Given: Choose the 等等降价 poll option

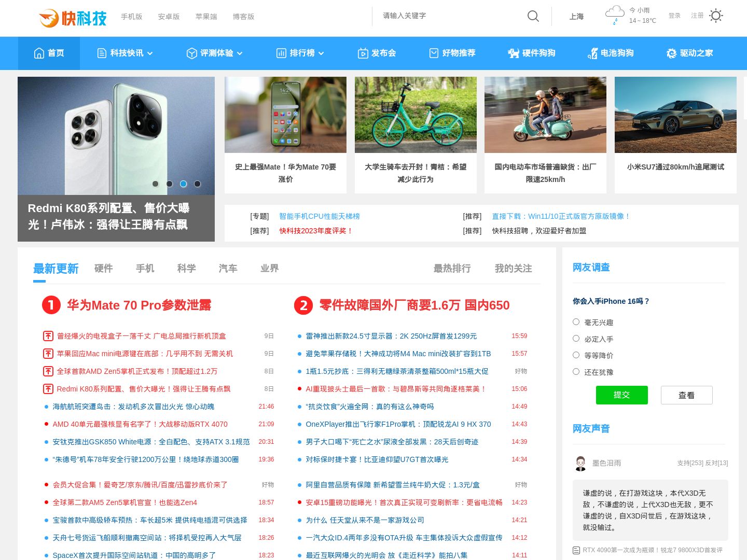Looking at the screenshot, I should click(576, 355).
